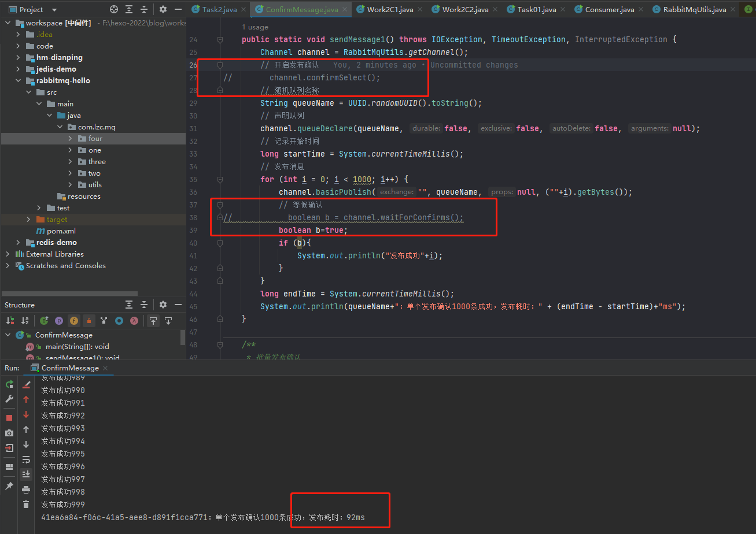Collapse the rabbitmq-hello module
Viewport: 756px width, 534px height.
[x=19, y=81]
